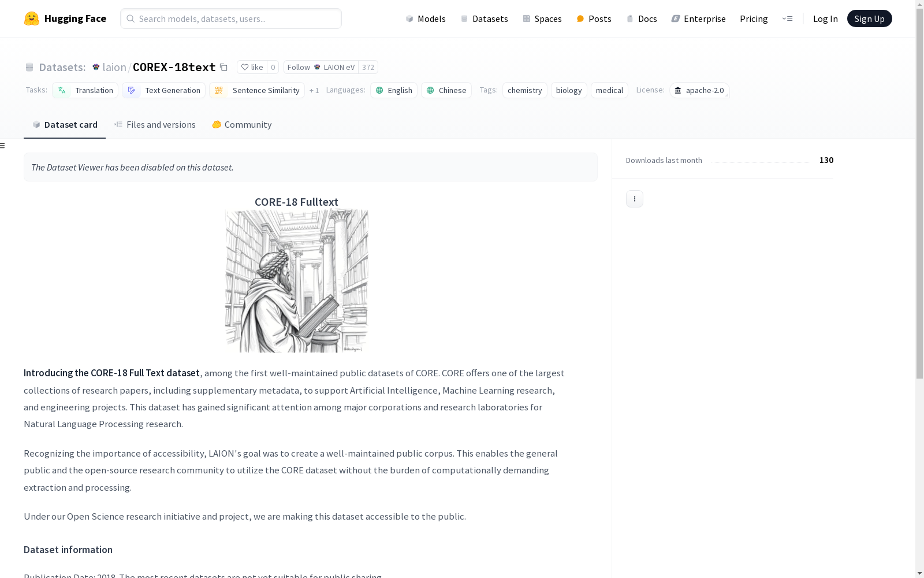Click the Datasets: breadcrumb label
The height and width of the screenshot is (578, 924).
62,67
